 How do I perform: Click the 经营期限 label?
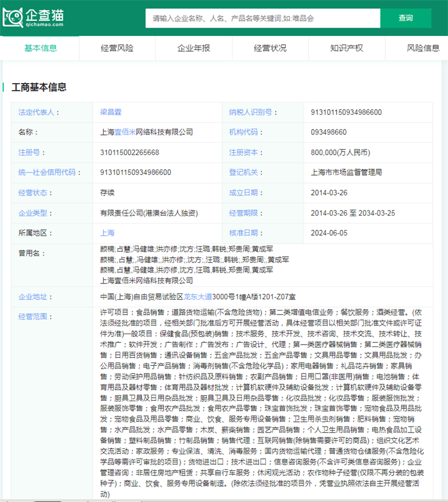pos(243,213)
